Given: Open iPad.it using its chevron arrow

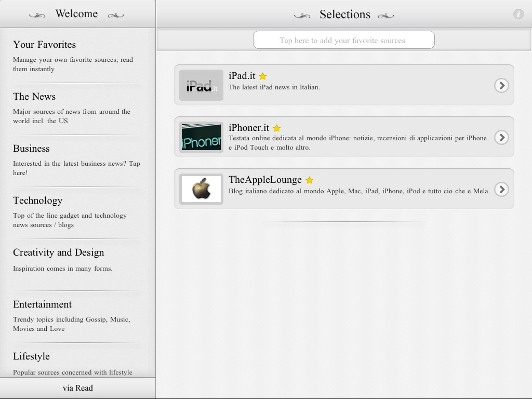Looking at the screenshot, I should pyautogui.click(x=501, y=86).
